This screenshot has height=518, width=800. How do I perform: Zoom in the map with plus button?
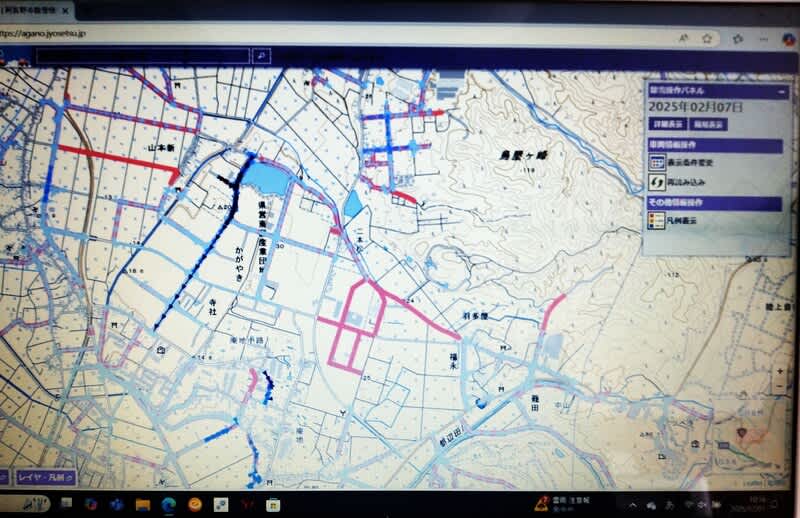[x=780, y=372]
